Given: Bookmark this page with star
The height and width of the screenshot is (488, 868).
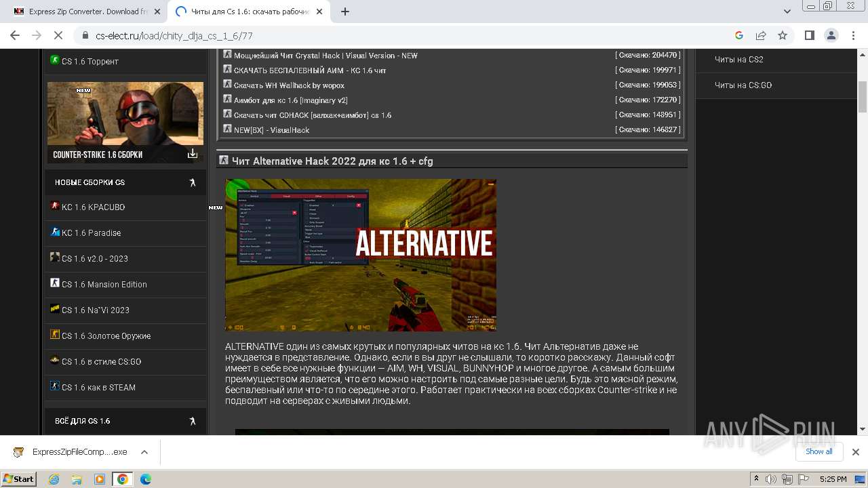Looking at the screenshot, I should (x=783, y=35).
